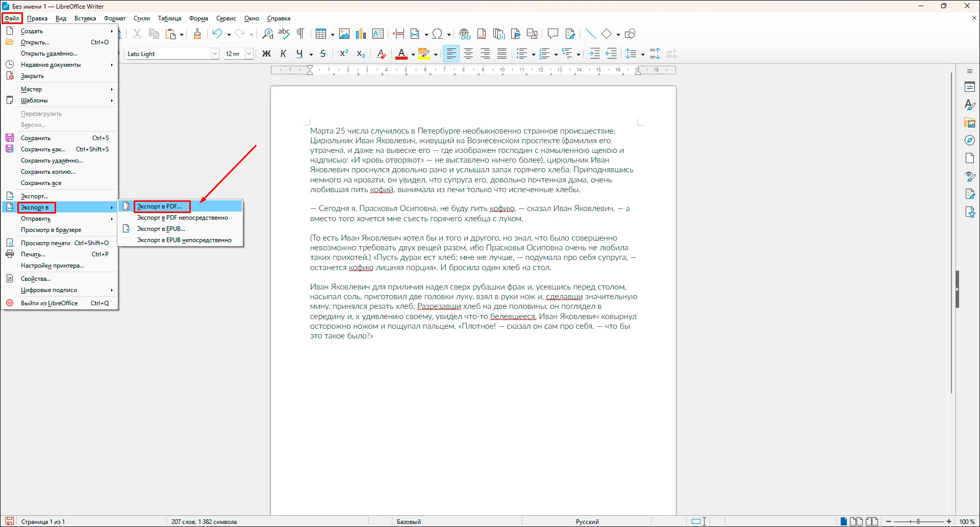Click the Insert Footnote icon
Image resolution: width=980 pixels, height=527 pixels.
click(x=482, y=34)
